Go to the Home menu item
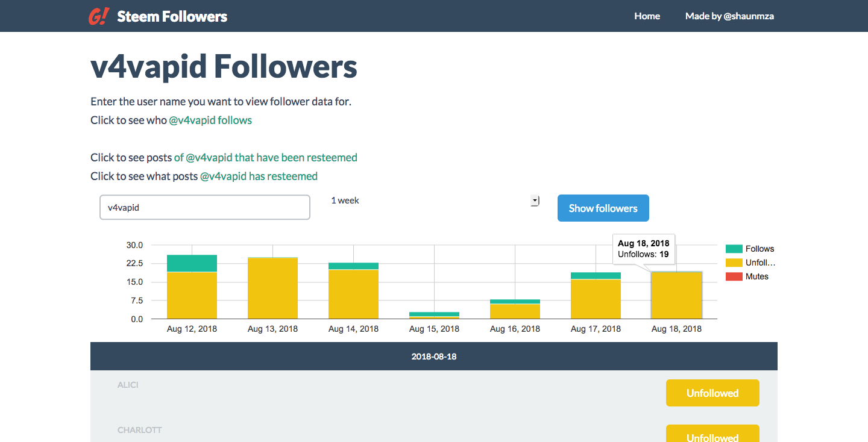The height and width of the screenshot is (442, 868). tap(647, 16)
